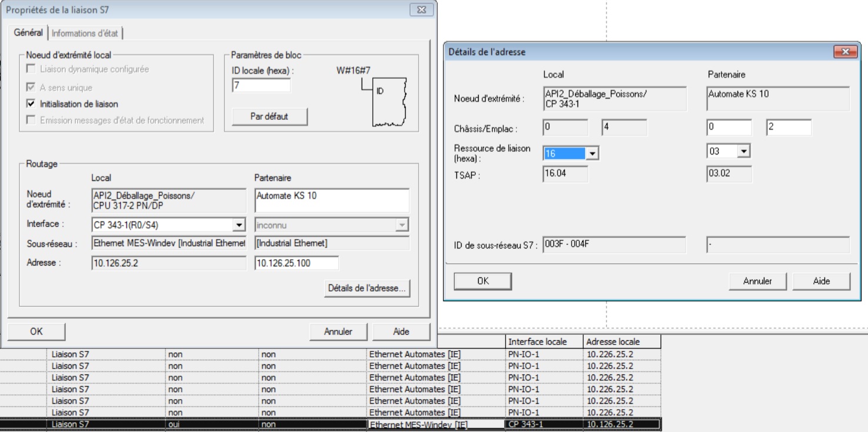Click OK in the address details dialog
Image resolution: width=868 pixels, height=432 pixels.
tap(483, 281)
